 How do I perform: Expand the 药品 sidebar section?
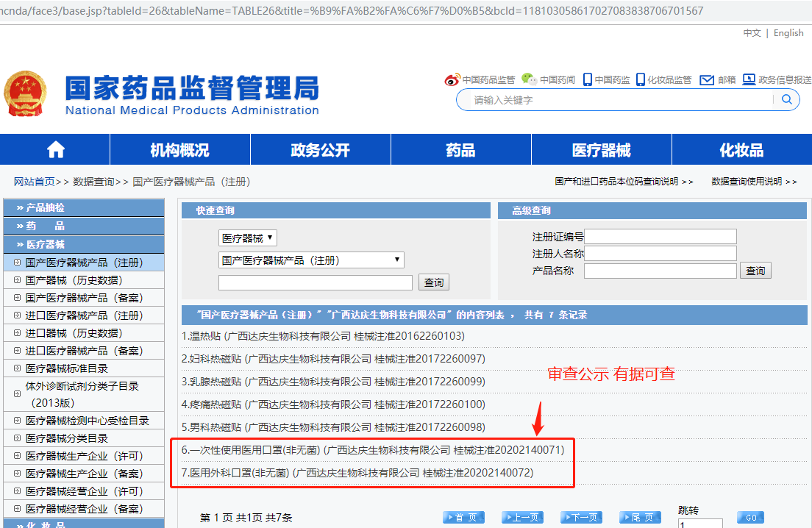(84, 226)
